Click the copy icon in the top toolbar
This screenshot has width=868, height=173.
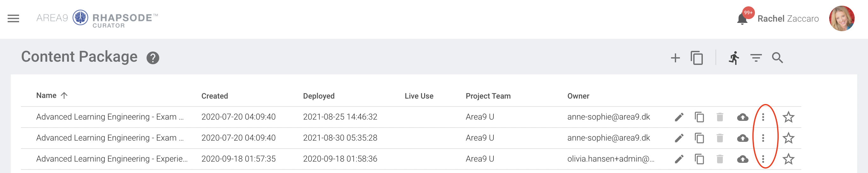coord(696,58)
